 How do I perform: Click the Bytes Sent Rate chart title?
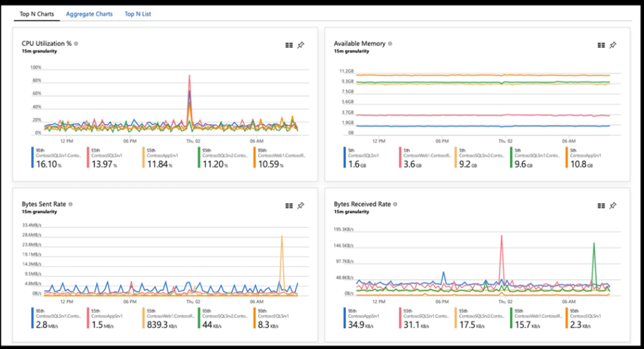coord(43,204)
